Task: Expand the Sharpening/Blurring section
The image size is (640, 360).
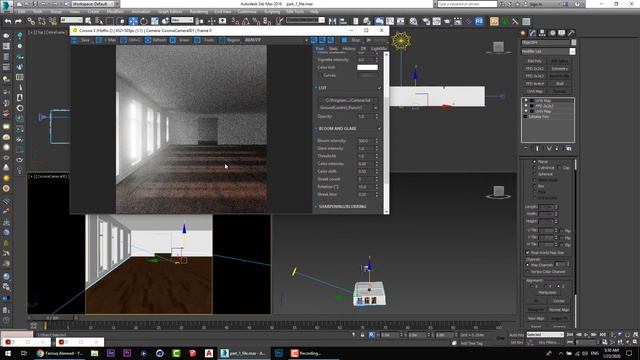Action: (x=316, y=207)
